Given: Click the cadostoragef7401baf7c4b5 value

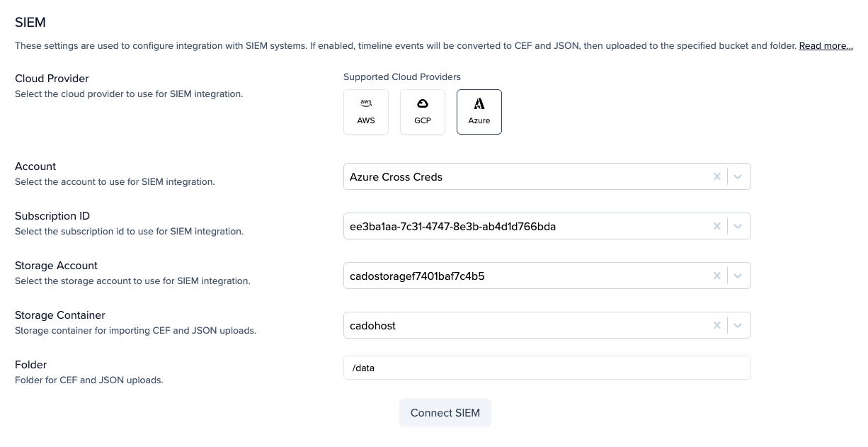Looking at the screenshot, I should tap(417, 276).
